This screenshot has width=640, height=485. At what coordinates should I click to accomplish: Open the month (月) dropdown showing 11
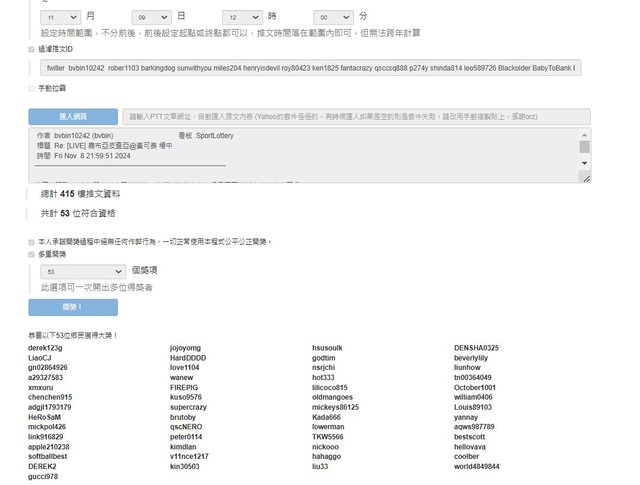(x=61, y=17)
